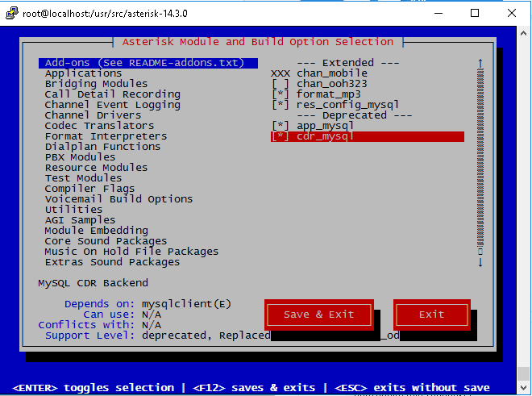Select Codec Translators category
532x396 pixels.
(99, 126)
